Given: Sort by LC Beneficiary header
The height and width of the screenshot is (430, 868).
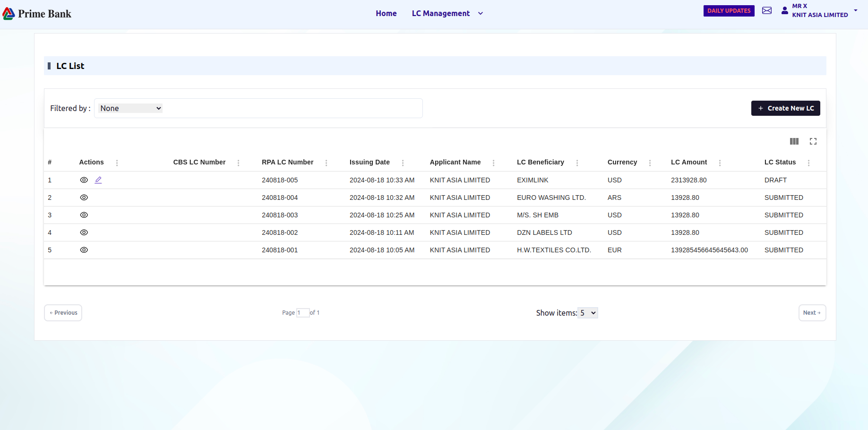Looking at the screenshot, I should 541,162.
